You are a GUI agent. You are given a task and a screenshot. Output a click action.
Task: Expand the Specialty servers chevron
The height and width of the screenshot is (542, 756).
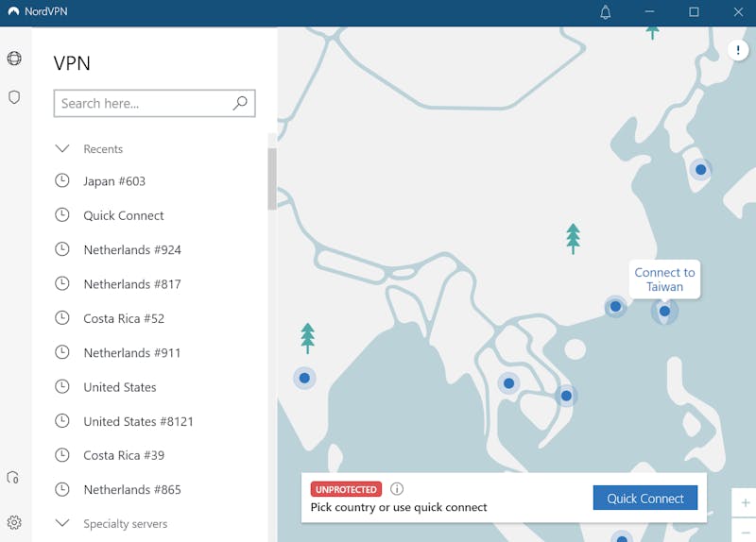[x=62, y=523]
